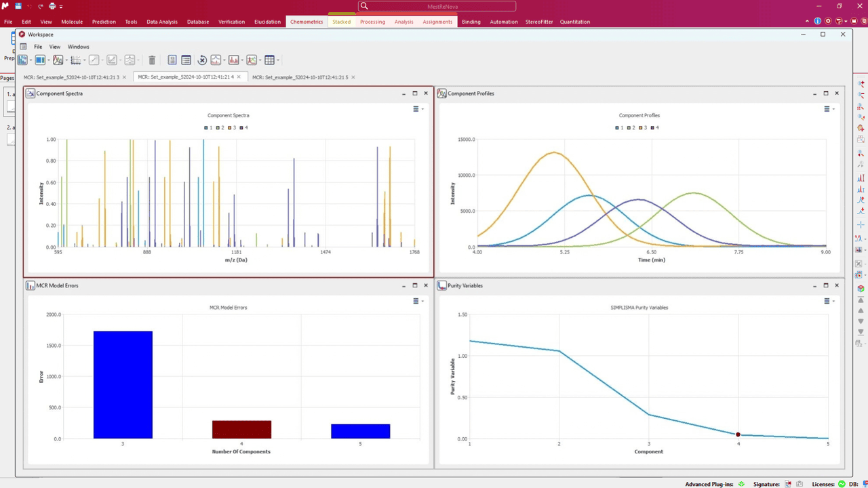Click the table grid icon in Workspace toolbar
868x488 pixels.
click(269, 60)
